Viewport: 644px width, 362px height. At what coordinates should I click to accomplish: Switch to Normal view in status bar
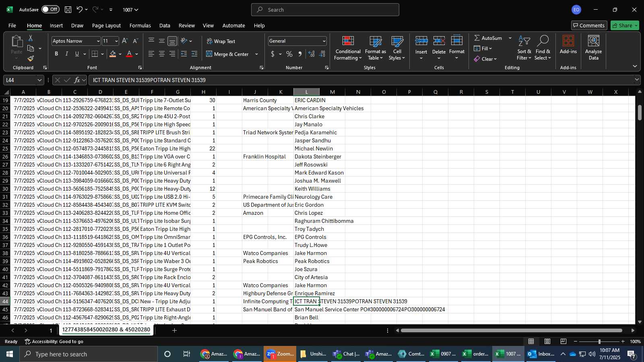point(531,341)
